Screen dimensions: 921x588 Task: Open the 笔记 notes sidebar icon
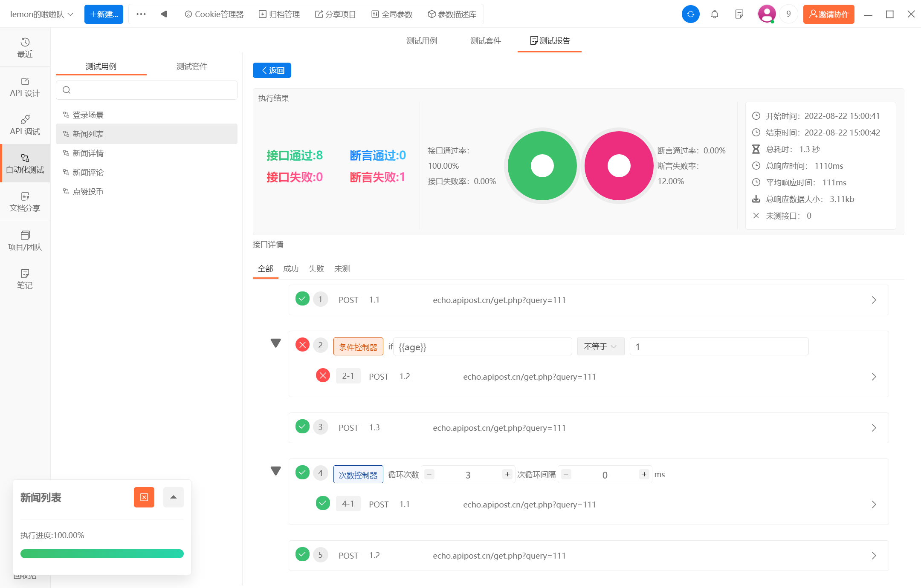click(x=25, y=279)
